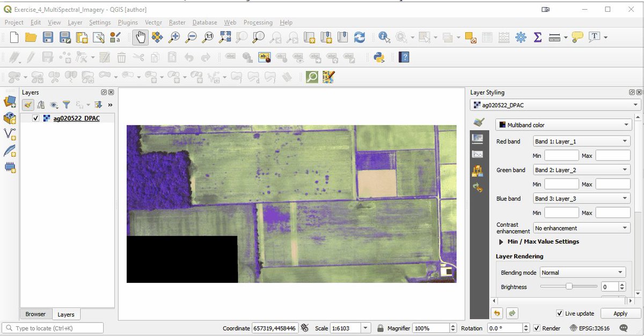Select the Text Annotation tool
The height and width of the screenshot is (336, 644).
[594, 37]
